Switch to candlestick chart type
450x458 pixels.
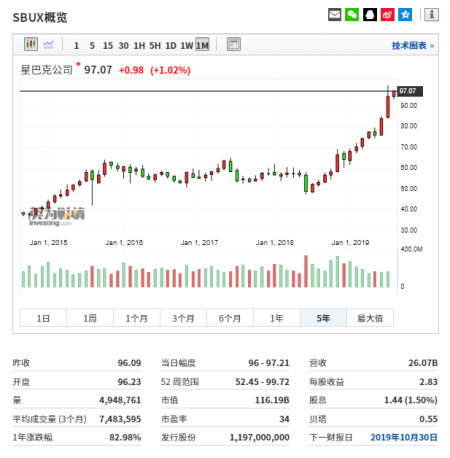click(x=31, y=44)
